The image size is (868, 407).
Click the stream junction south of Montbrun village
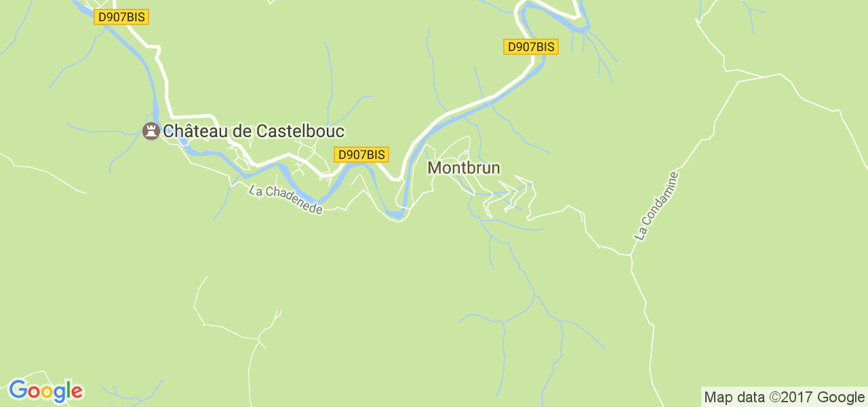pyautogui.click(x=490, y=237)
